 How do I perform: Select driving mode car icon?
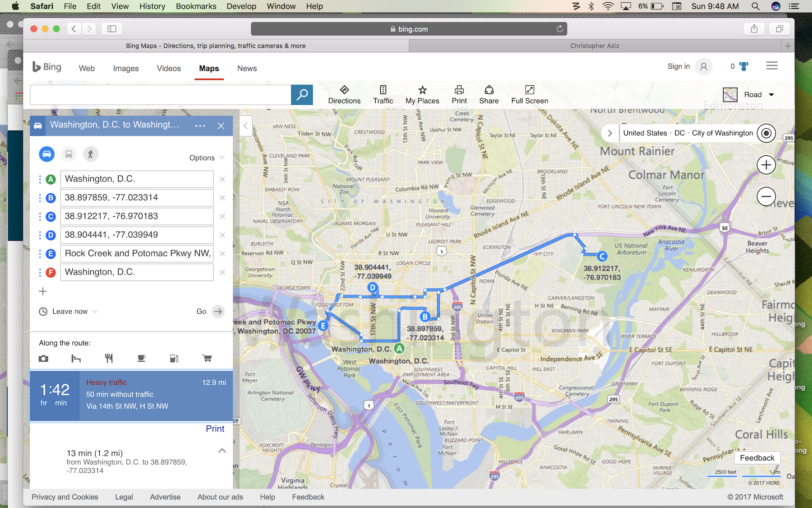47,154
